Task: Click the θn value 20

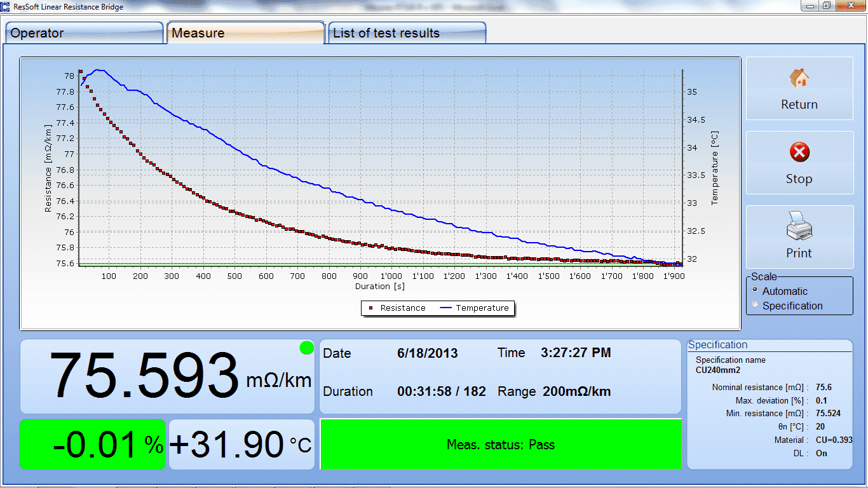Action: (820, 427)
